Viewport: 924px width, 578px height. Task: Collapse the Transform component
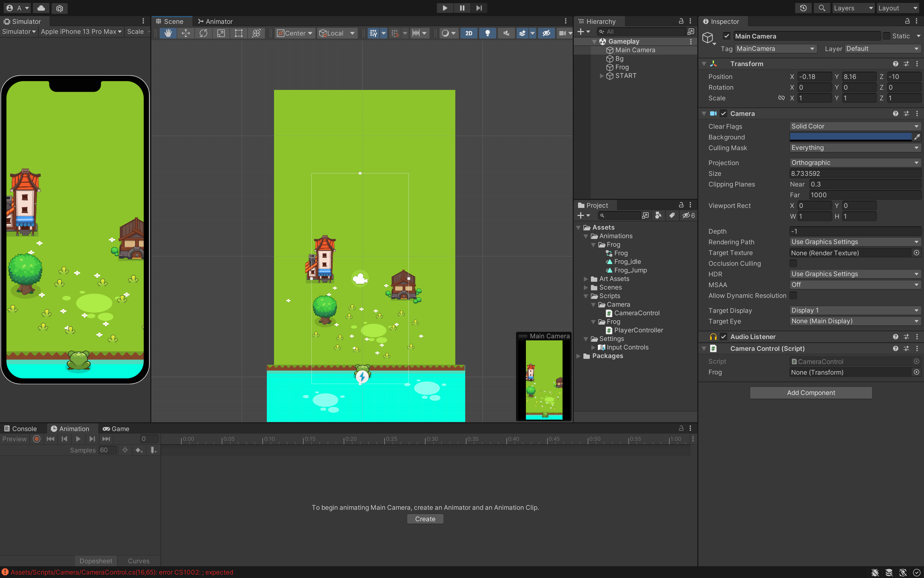pos(704,64)
